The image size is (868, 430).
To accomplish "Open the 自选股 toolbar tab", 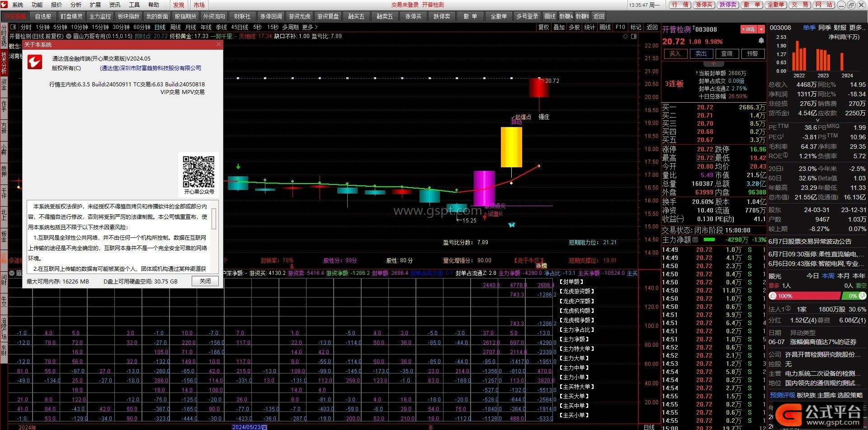I will pos(43,16).
